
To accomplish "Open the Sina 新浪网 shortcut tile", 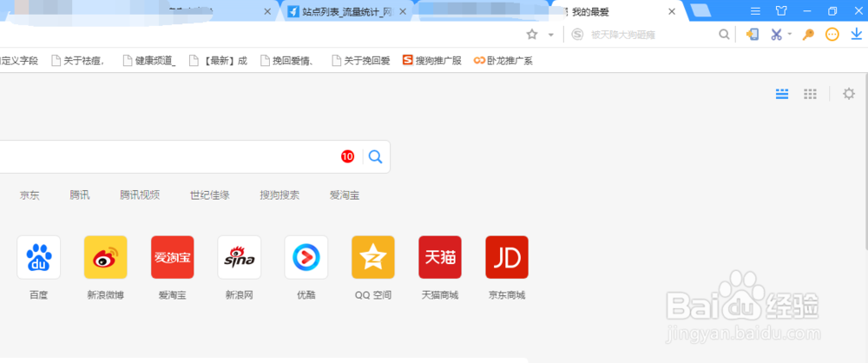I will coord(240,257).
